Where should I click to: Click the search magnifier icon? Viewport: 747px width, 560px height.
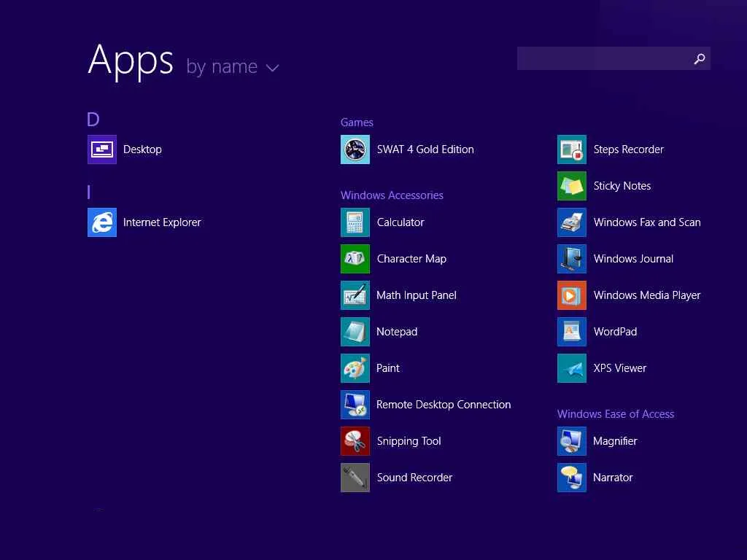pos(700,58)
